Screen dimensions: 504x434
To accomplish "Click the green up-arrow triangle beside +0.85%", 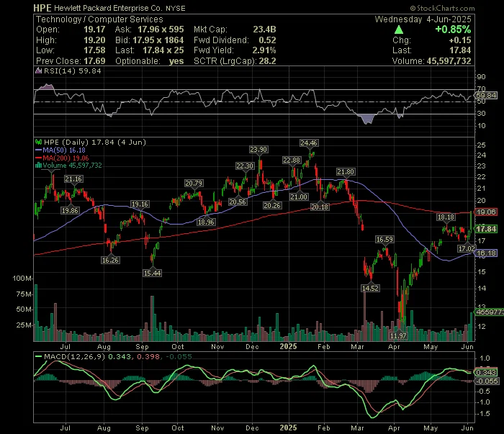I will (399, 30).
